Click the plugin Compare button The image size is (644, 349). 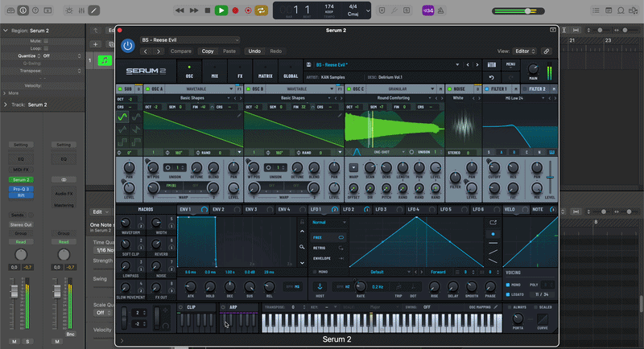click(180, 51)
